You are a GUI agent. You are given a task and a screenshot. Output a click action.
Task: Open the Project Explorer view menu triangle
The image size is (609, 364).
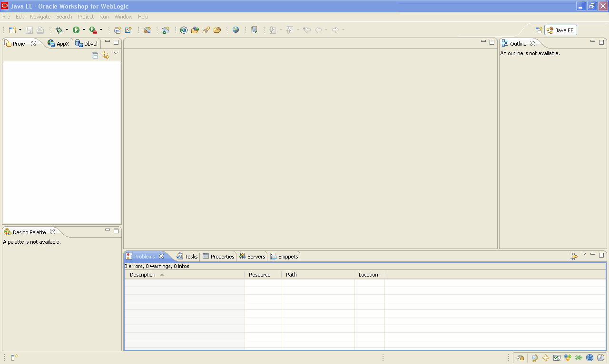tap(116, 53)
